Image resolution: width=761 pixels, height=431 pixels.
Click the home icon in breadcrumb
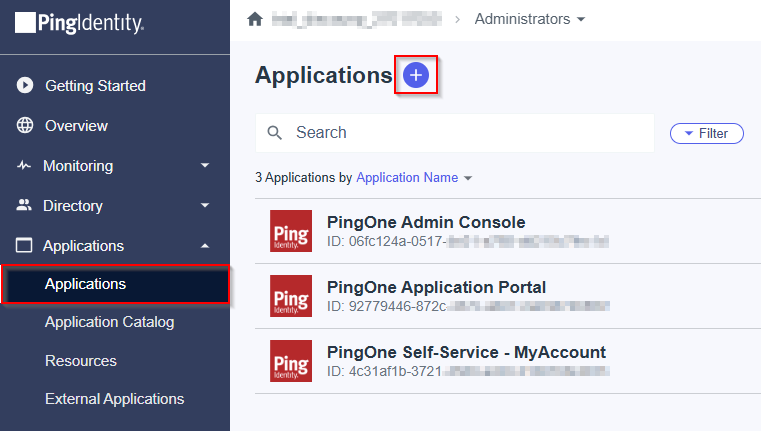pyautogui.click(x=255, y=19)
